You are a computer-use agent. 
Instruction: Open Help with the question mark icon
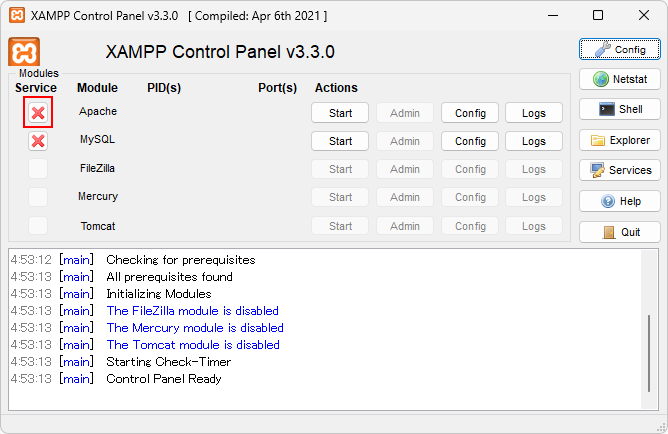tap(619, 201)
